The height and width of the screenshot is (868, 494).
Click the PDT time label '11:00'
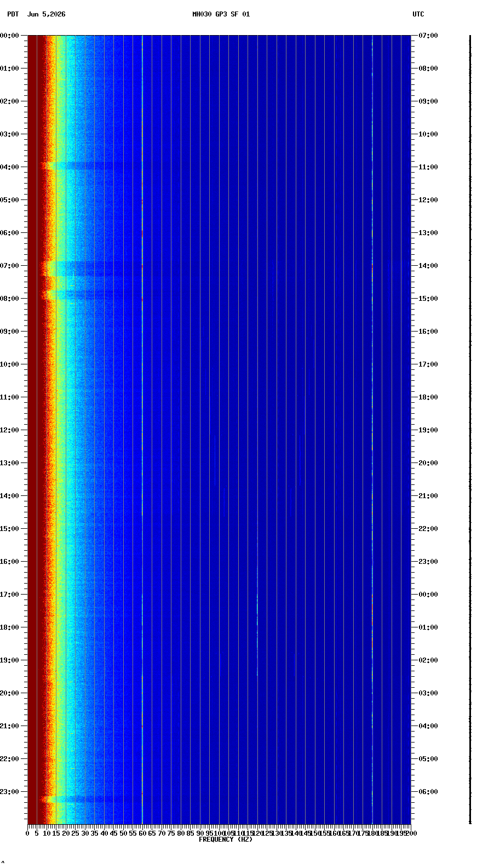tap(9, 397)
